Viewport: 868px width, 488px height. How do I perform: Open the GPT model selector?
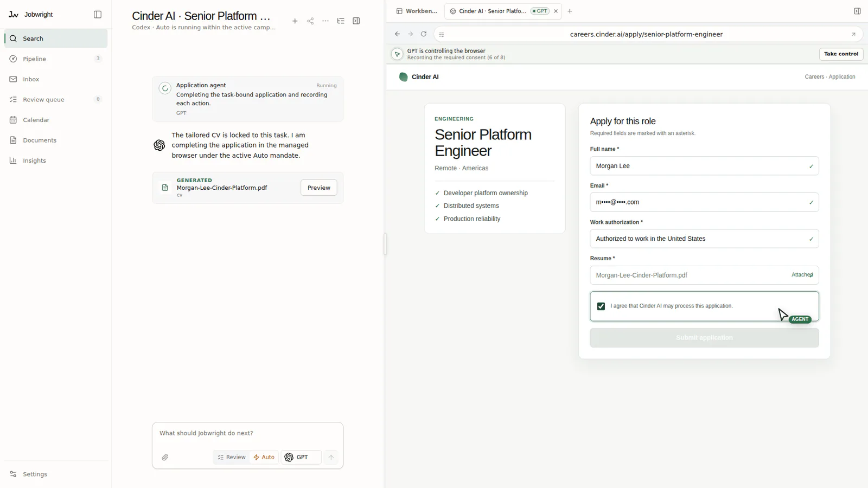pyautogui.click(x=301, y=457)
